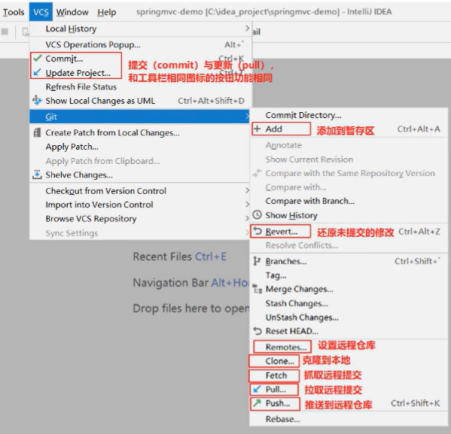Click the stop square icon in toolbar
Viewport: 451px width, 434px height.
5,32
